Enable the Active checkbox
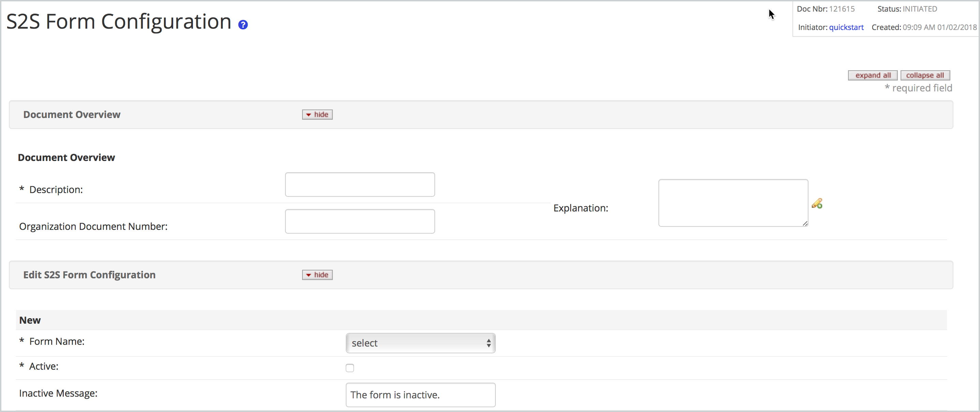Viewport: 980px width, 412px height. tap(350, 367)
